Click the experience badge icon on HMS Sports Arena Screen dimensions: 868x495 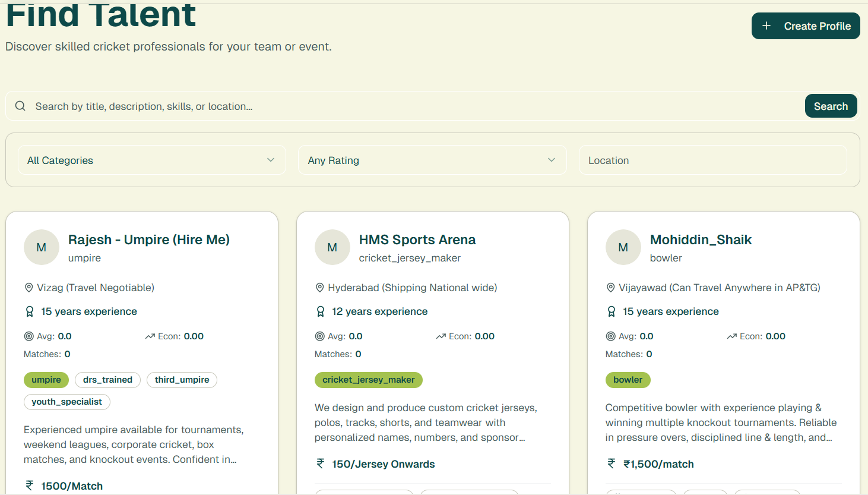pos(320,311)
